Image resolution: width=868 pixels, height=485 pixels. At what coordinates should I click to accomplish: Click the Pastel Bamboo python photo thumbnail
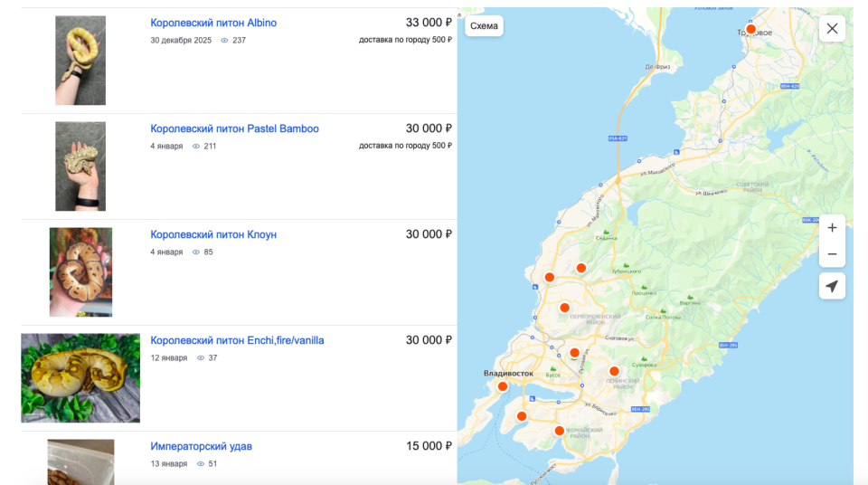coord(80,166)
